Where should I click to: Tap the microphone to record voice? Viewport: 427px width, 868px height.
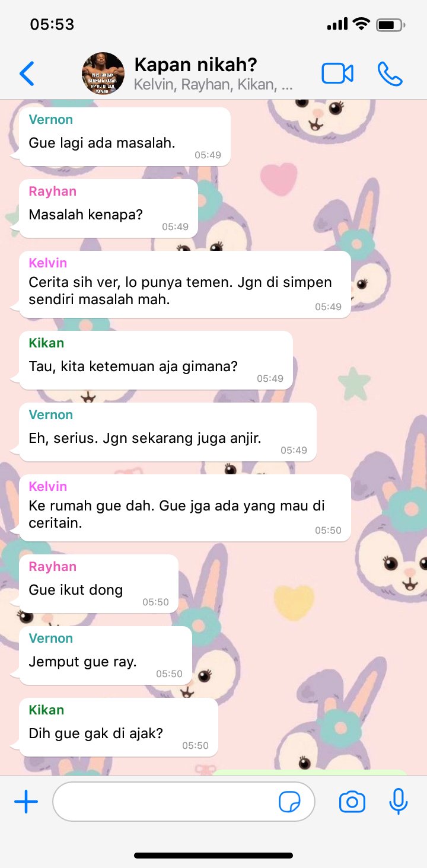[399, 802]
